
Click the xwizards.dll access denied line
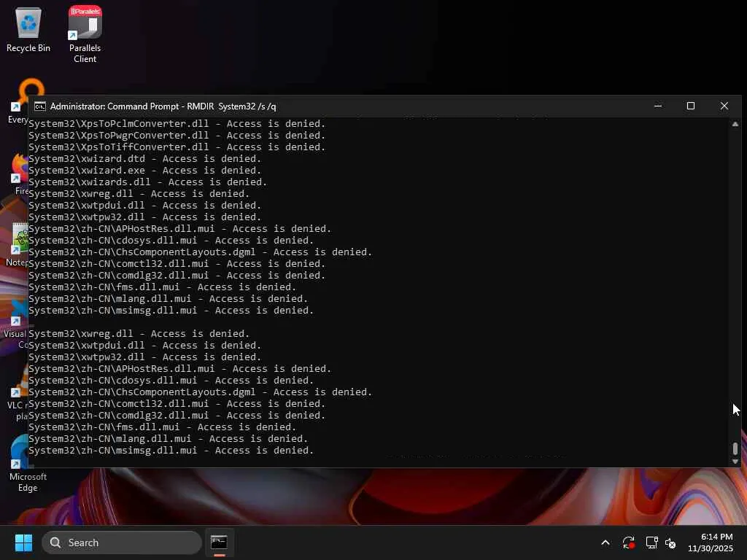[147, 182]
